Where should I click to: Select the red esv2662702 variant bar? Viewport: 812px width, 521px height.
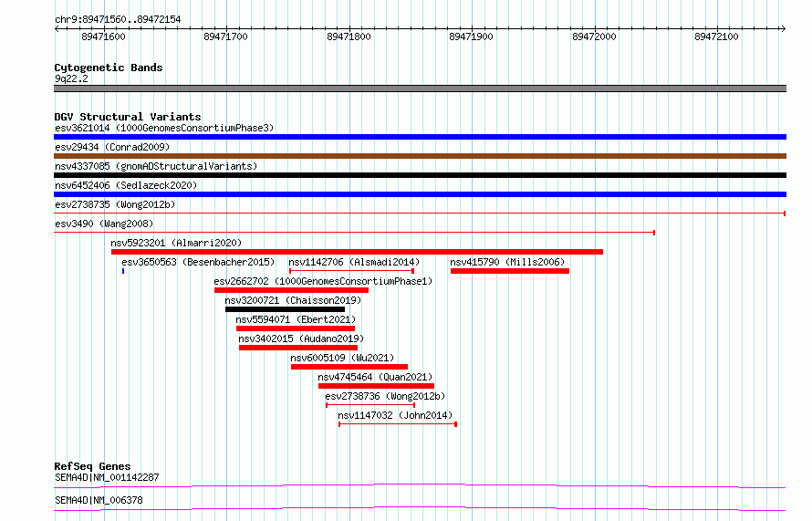[x=292, y=290]
